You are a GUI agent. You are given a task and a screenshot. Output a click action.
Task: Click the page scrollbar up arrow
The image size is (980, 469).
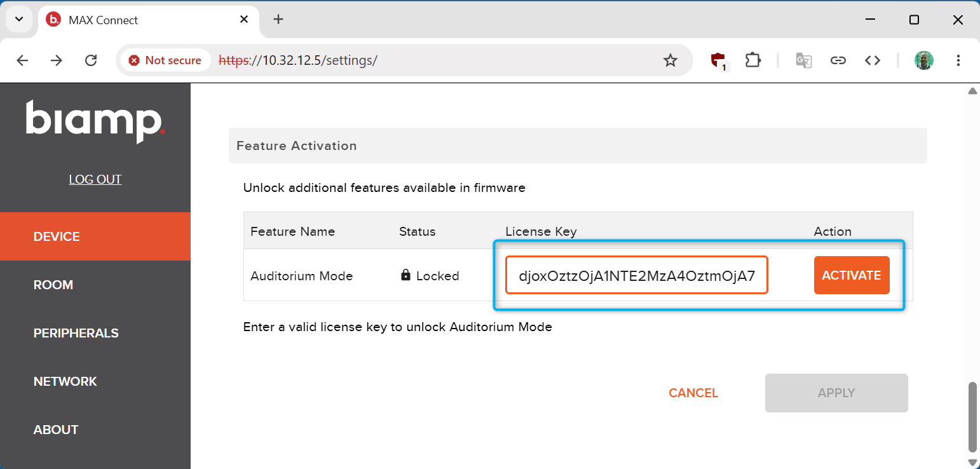click(972, 91)
